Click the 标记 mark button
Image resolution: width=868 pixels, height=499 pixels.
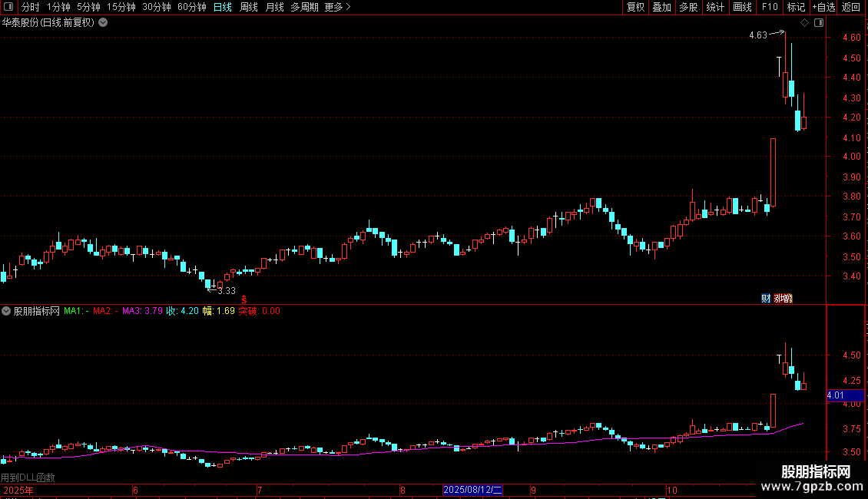[x=796, y=7]
